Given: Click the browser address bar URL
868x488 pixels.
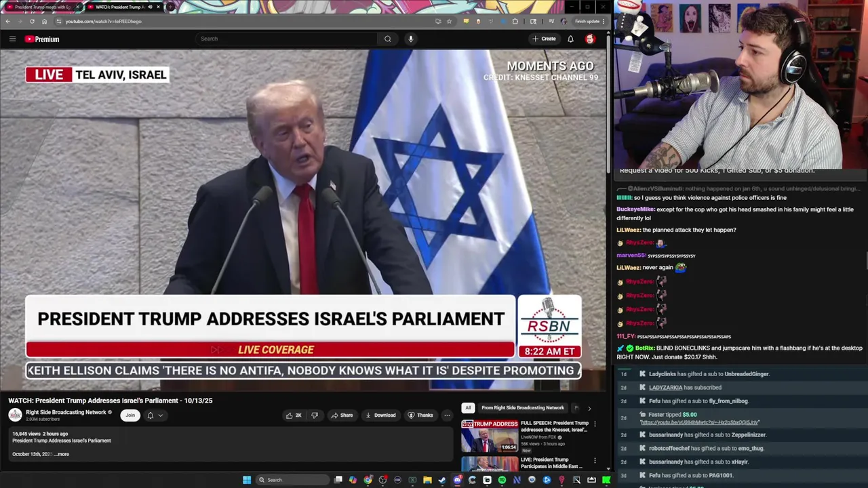Looking at the screenshot, I should pyautogui.click(x=103, y=21).
